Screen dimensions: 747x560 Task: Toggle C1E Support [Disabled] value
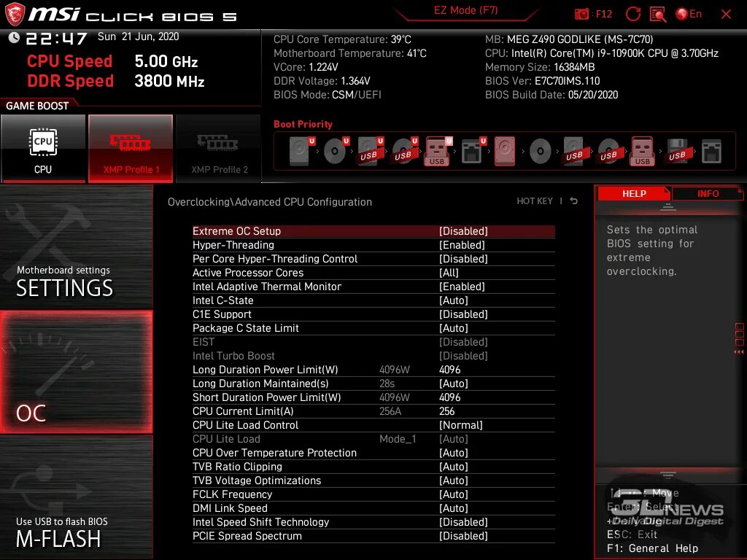[x=463, y=314]
